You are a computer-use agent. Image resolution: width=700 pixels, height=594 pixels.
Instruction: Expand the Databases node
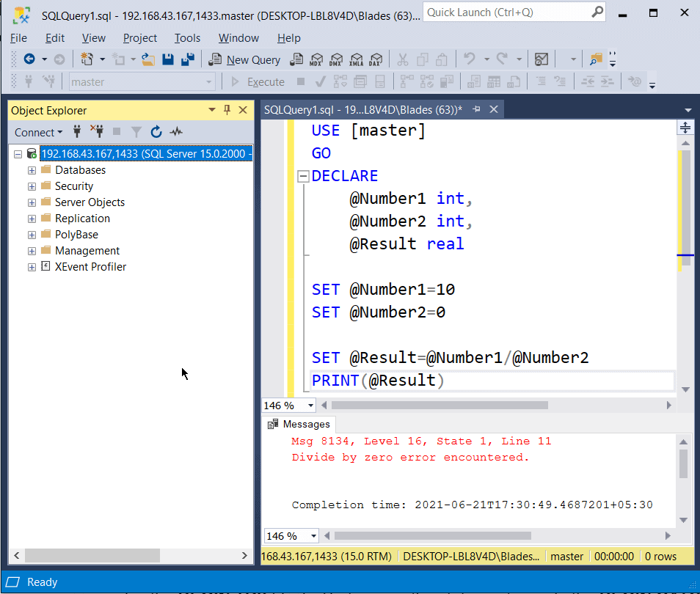[32, 169]
